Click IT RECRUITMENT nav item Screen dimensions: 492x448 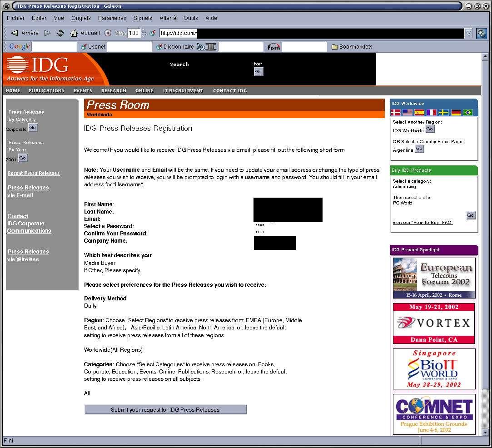click(183, 91)
